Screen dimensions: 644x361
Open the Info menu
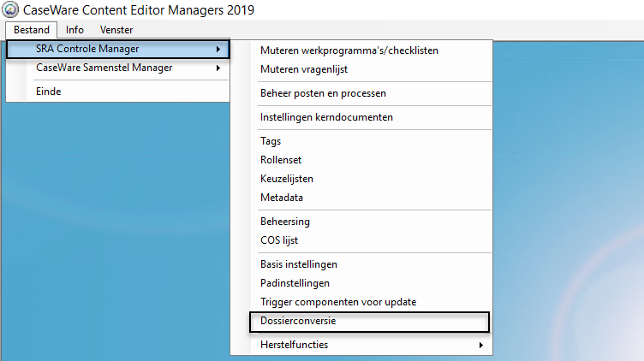coord(75,30)
